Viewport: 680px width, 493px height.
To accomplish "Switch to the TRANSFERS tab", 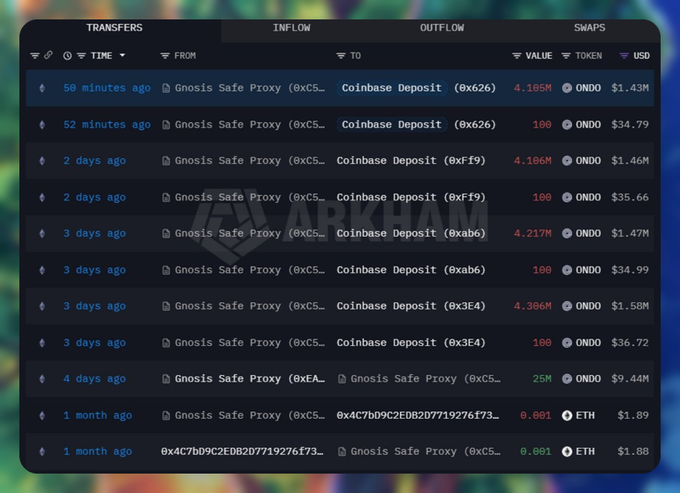I will click(114, 28).
